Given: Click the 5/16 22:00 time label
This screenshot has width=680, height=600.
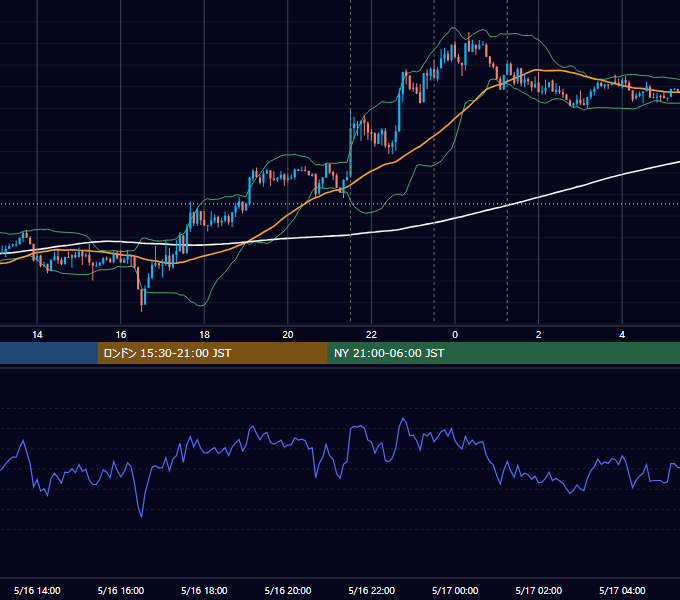Looking at the screenshot, I should click(372, 590).
